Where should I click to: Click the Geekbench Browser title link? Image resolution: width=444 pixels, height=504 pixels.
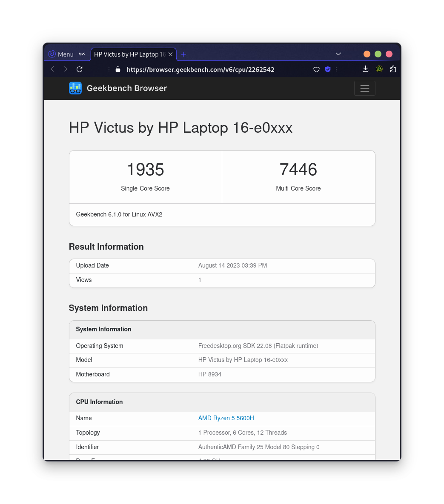[x=126, y=88]
